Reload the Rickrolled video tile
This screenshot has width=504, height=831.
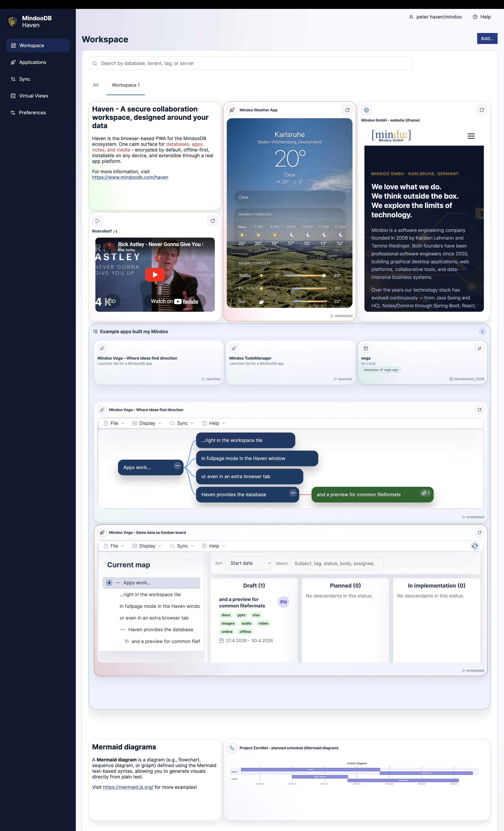click(x=213, y=221)
